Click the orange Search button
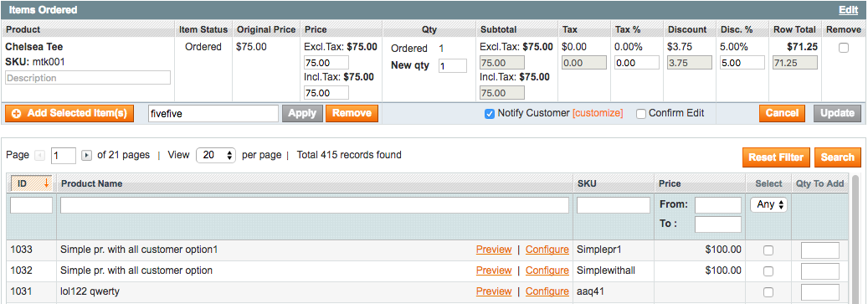The width and height of the screenshot is (868, 304). coord(838,157)
